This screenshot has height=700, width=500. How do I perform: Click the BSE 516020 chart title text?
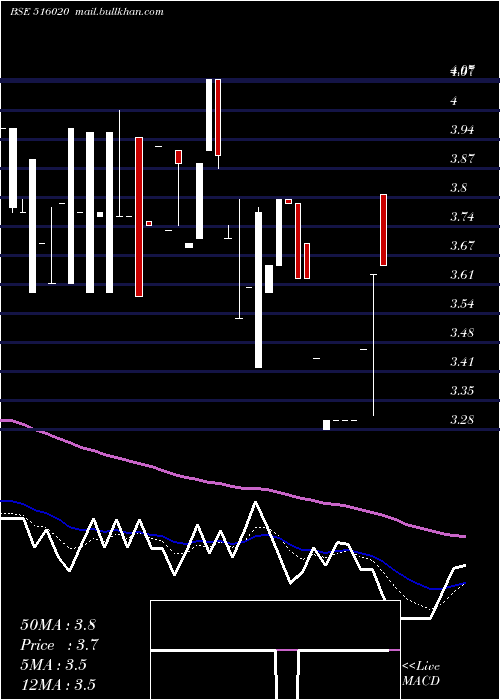click(39, 12)
